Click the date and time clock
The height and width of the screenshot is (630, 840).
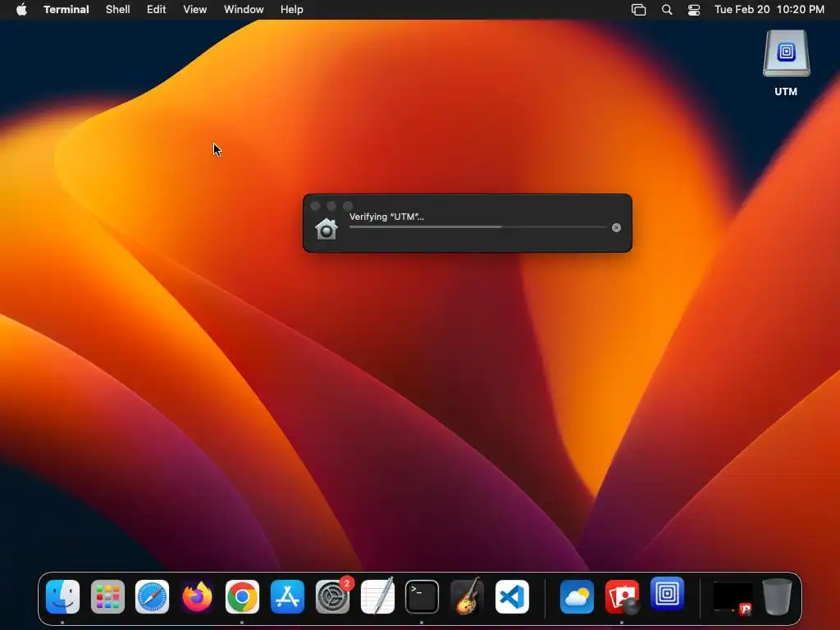point(769,10)
